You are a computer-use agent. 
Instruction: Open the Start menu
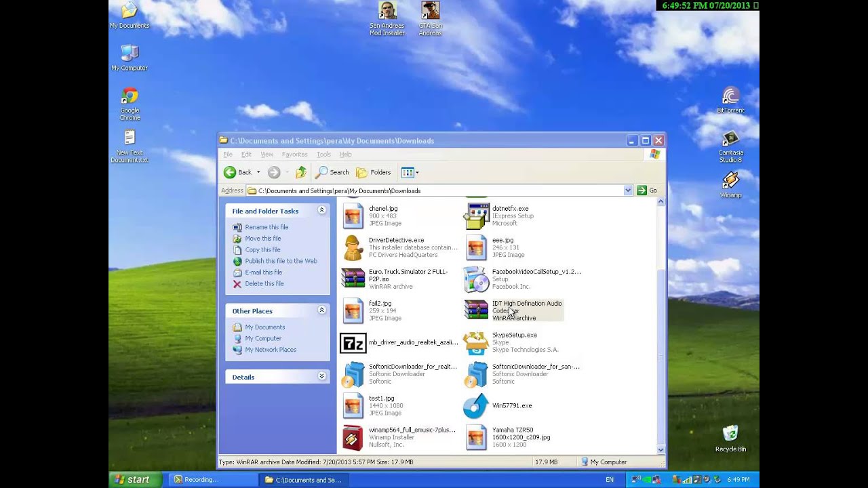coord(136,480)
